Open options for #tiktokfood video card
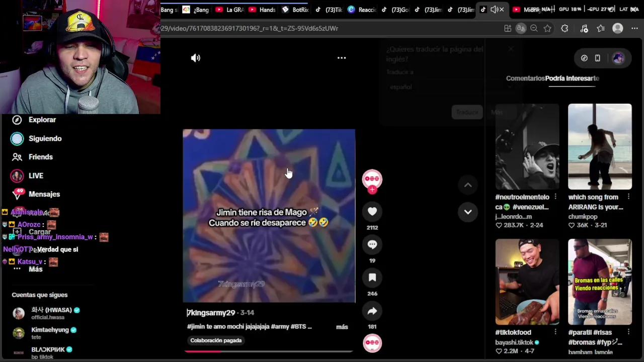The image size is (644, 362). [x=555, y=332]
